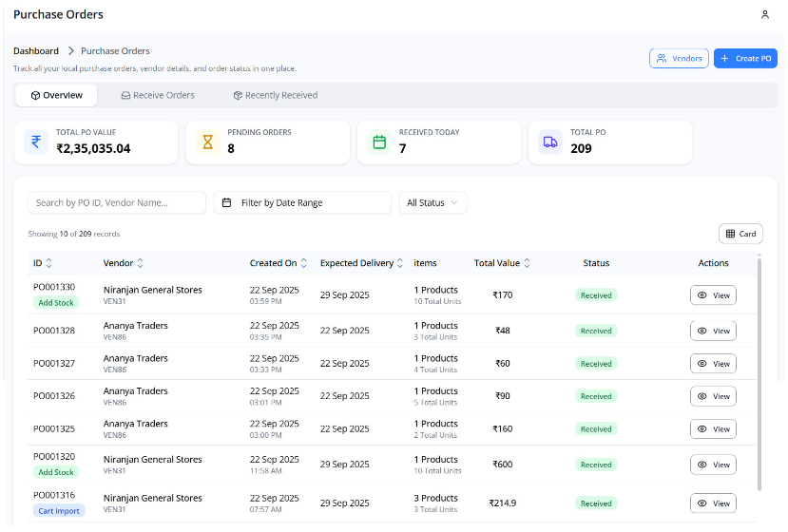This screenshot has height=532, width=788.
Task: Click the rupee Total PO Value icon
Action: (x=36, y=142)
